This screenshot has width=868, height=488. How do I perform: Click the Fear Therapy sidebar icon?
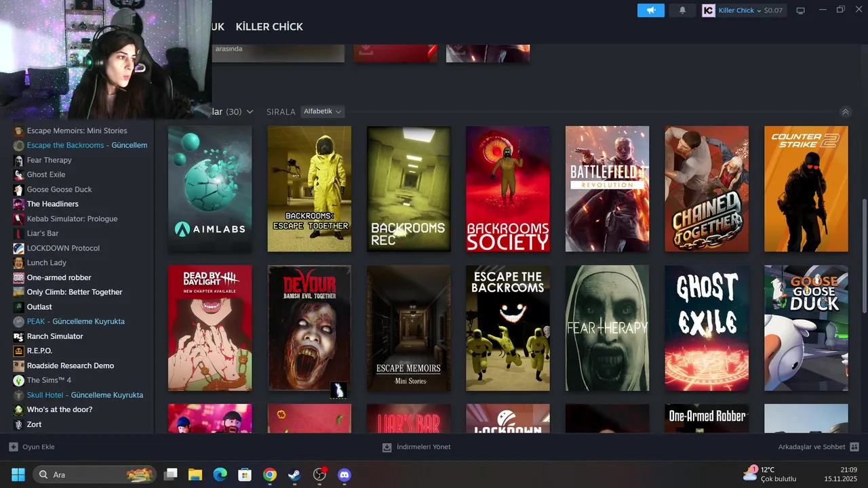point(19,160)
